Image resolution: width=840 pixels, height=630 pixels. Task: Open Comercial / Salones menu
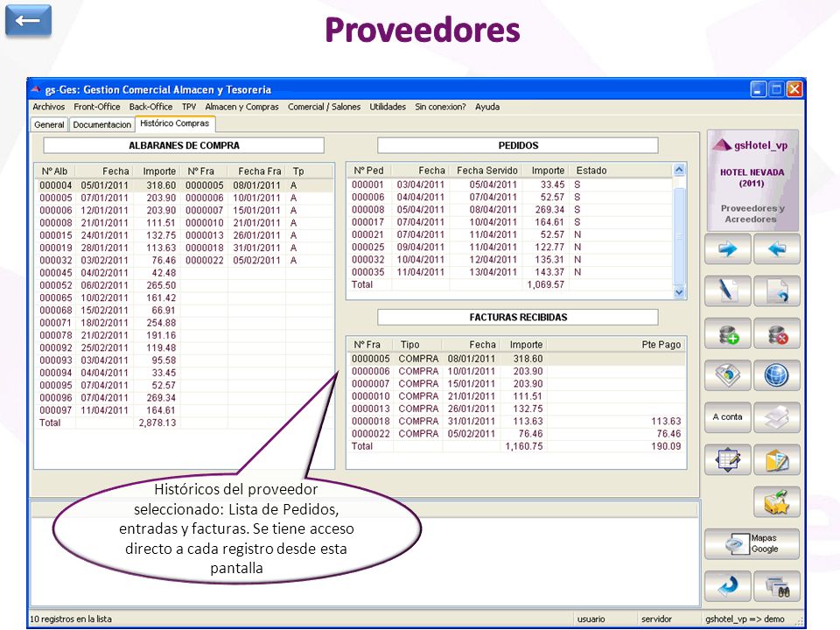pyautogui.click(x=324, y=107)
